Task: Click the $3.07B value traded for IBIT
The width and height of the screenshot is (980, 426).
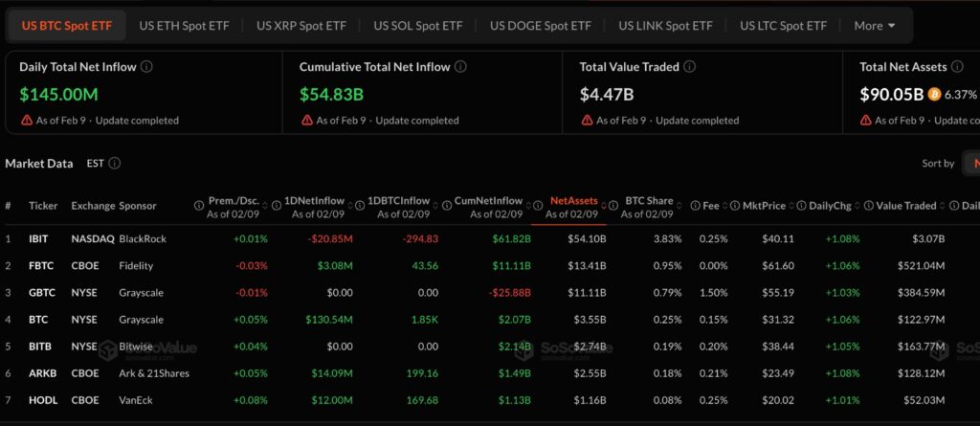Action: [x=926, y=239]
